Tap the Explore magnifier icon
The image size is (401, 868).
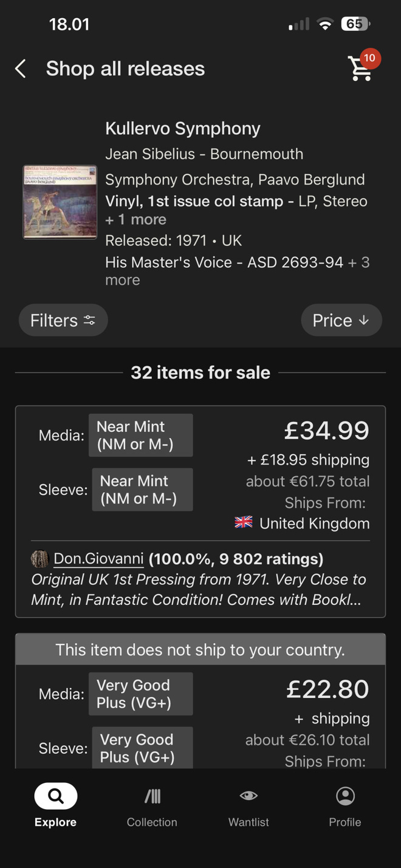[x=55, y=796]
